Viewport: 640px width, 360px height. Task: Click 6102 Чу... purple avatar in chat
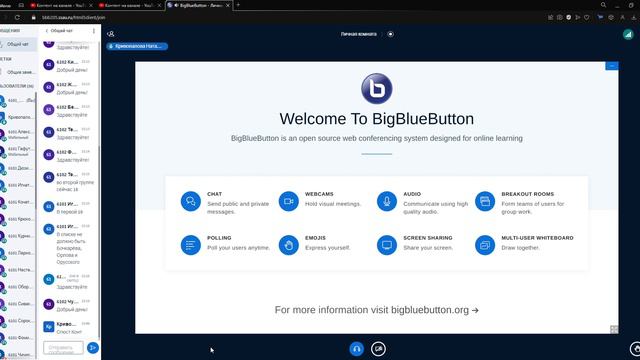pyautogui.click(x=49, y=304)
